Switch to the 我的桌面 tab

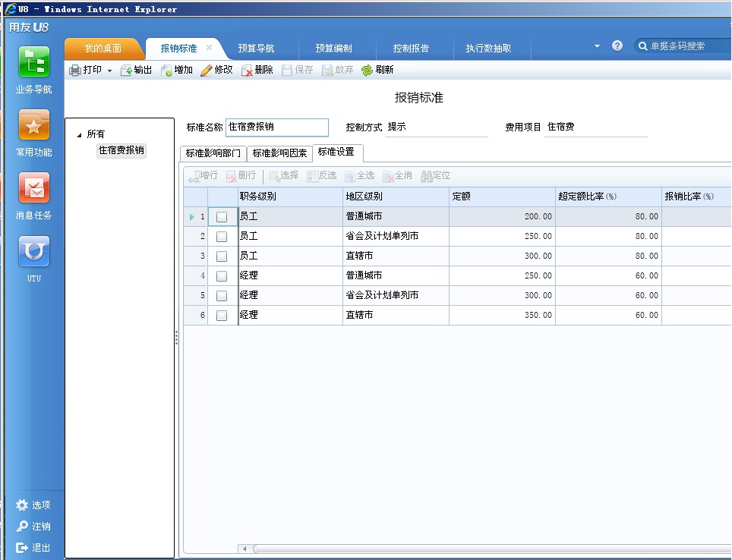[103, 49]
